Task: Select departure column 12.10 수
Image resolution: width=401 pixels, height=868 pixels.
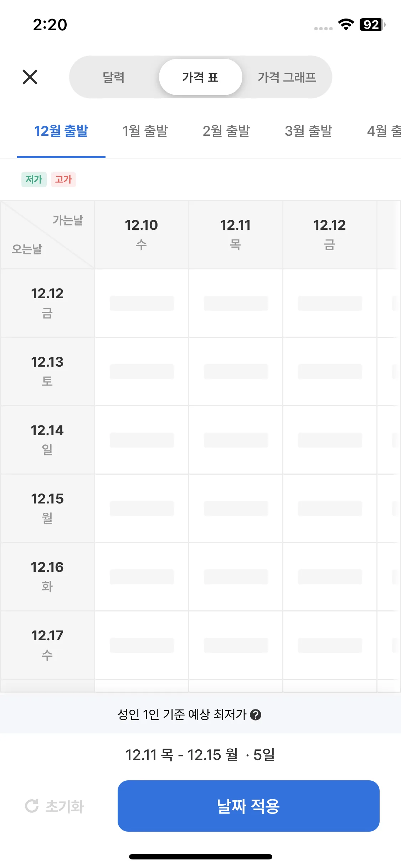Action: (142, 234)
